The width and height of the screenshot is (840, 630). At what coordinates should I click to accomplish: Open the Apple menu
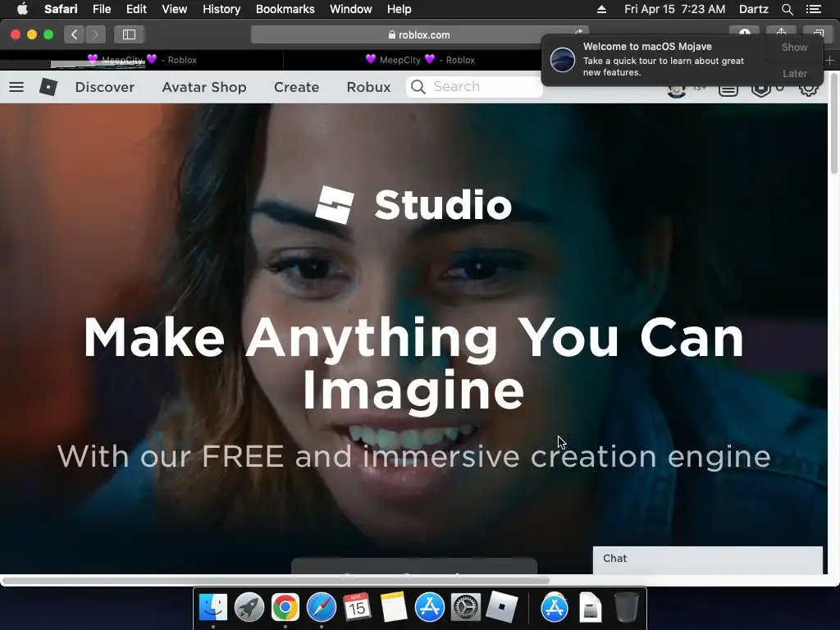22,9
